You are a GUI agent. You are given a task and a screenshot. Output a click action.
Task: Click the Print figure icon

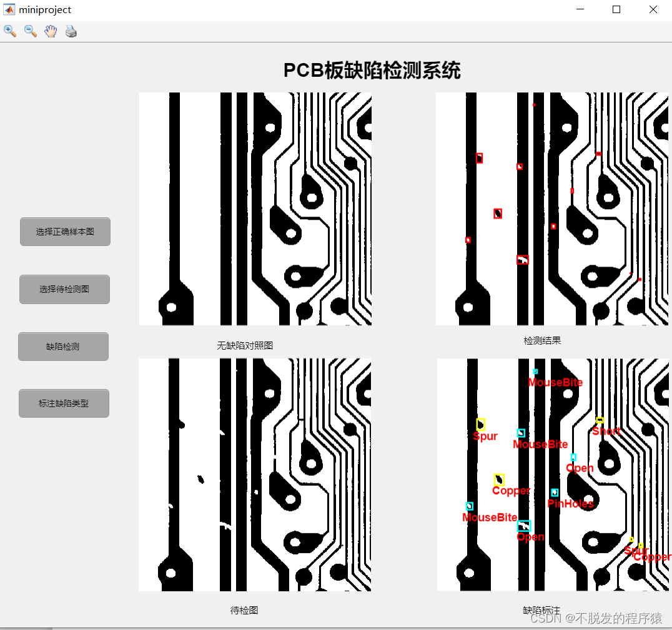pyautogui.click(x=71, y=31)
